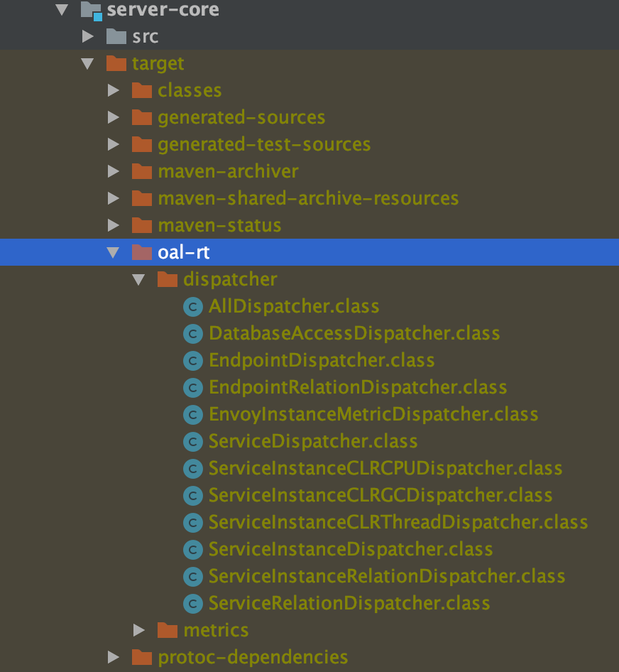The width and height of the screenshot is (619, 672).
Task: Click the classes folder icon
Action: click(x=142, y=90)
